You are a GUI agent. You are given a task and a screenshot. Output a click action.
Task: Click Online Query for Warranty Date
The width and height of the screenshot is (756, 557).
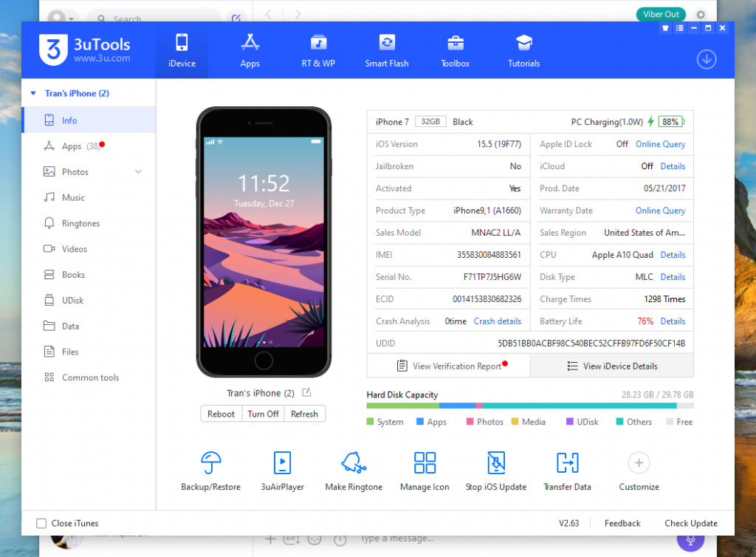(660, 211)
